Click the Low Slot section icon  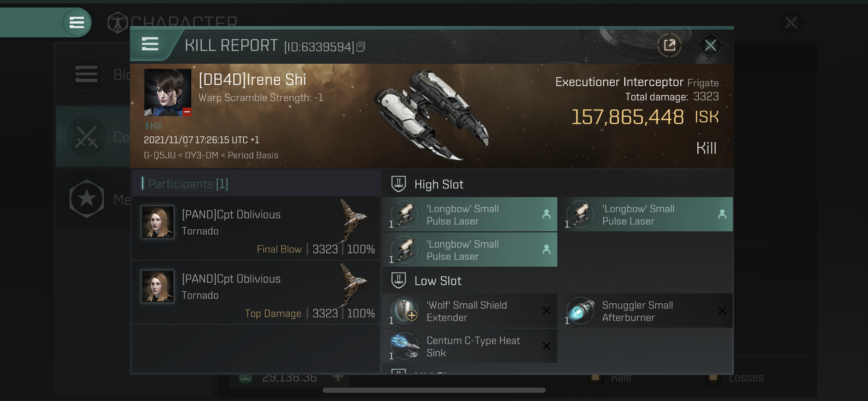pos(399,280)
